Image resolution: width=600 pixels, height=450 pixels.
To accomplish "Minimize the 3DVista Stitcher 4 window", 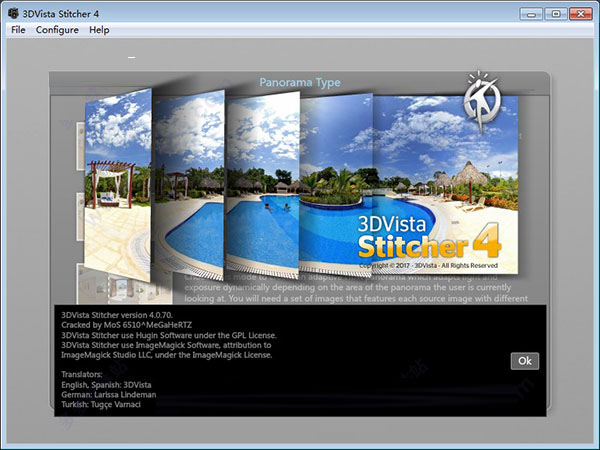I will [x=531, y=14].
